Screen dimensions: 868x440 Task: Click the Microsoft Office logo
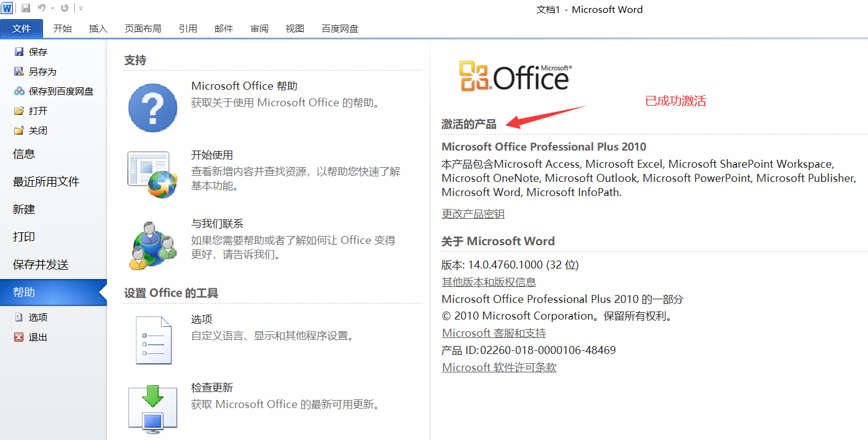[x=515, y=76]
